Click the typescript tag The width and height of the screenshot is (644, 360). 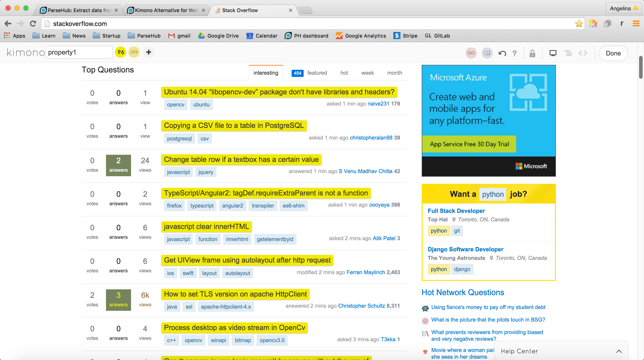click(202, 205)
